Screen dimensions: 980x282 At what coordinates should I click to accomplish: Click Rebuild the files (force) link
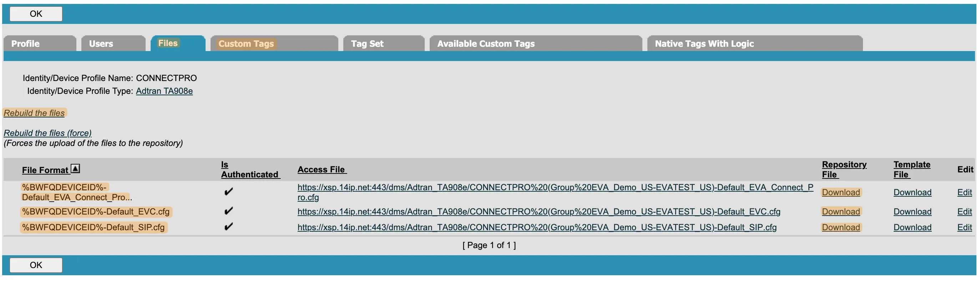47,133
